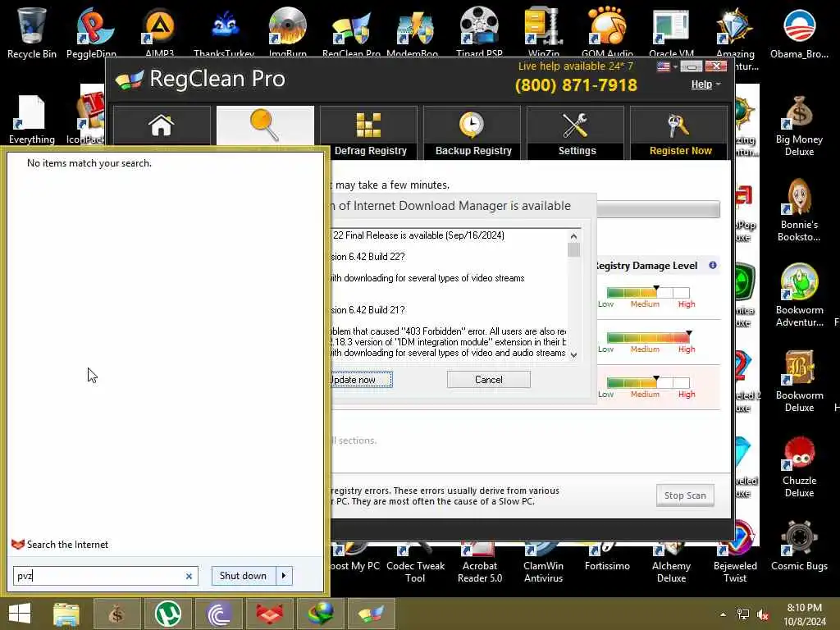
Task: Open ClamWin Antivirus desktop shortcut
Action: (x=543, y=563)
